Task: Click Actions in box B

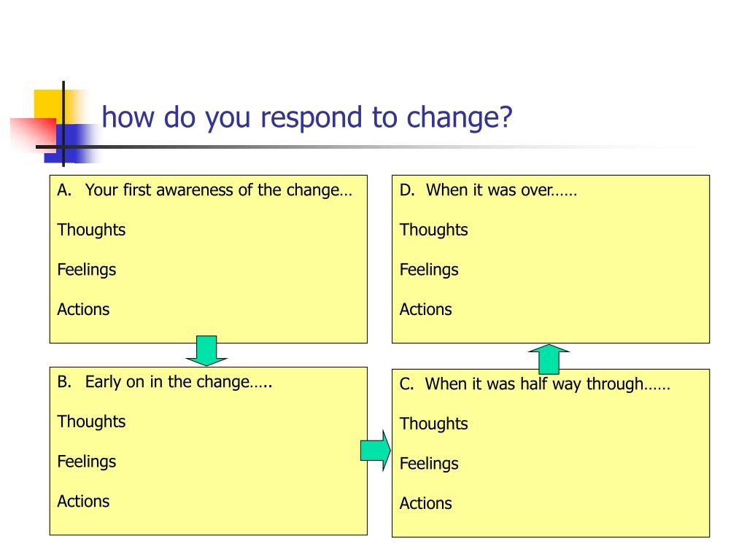Action: coord(83,502)
